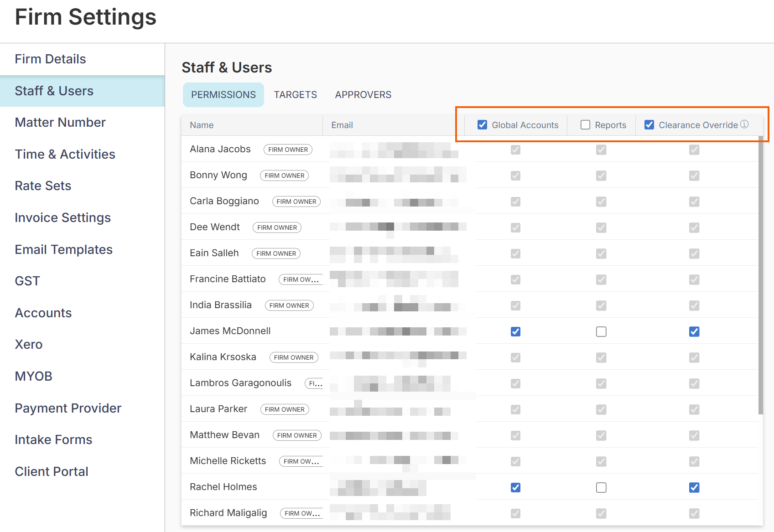Switch to the Targets tab
This screenshot has width=774, height=532.
[295, 95]
